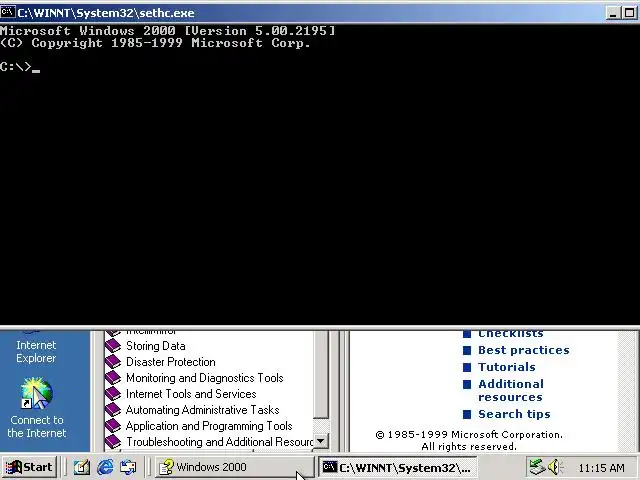Click book icon beside Storing Data
640x480 pixels.
113,346
